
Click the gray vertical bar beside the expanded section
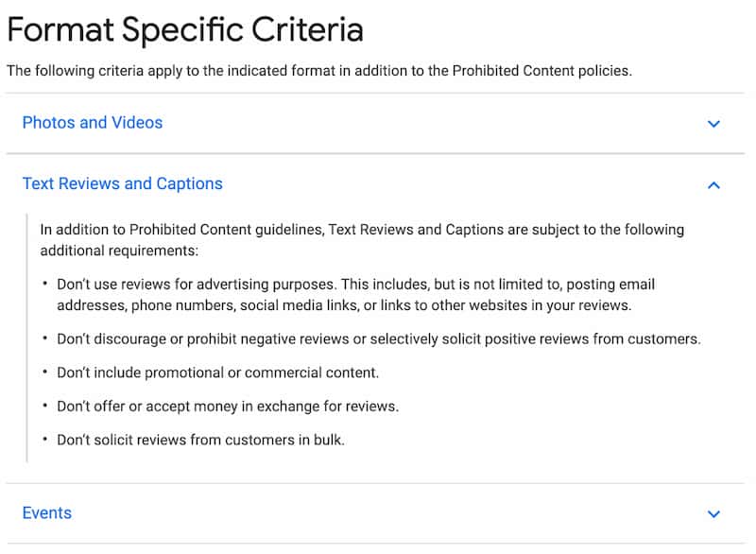[x=27, y=338]
